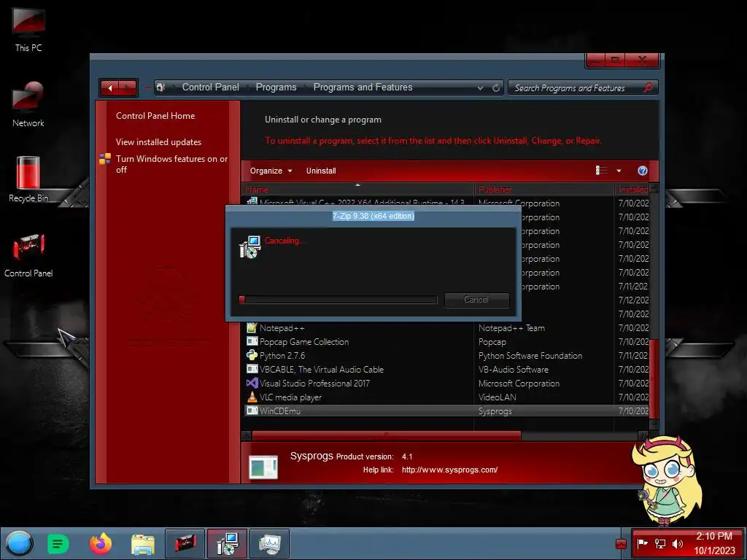The image size is (747, 560).
Task: Click the 7-Zip uninstall progress bar
Action: click(x=338, y=300)
